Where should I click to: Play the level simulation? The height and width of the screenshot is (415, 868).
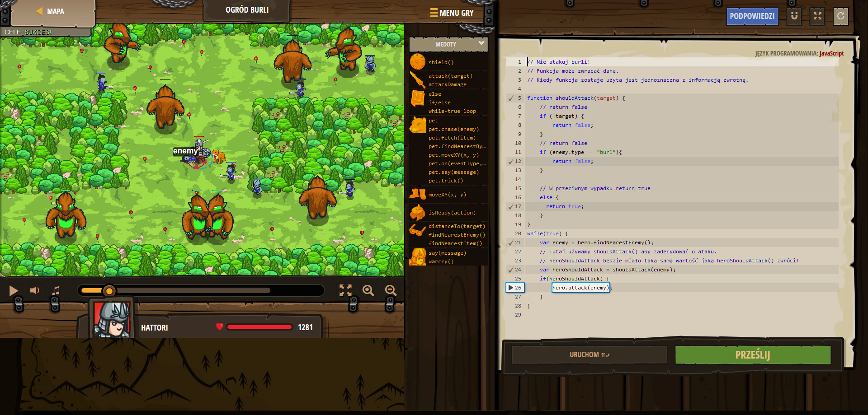pyautogui.click(x=14, y=290)
